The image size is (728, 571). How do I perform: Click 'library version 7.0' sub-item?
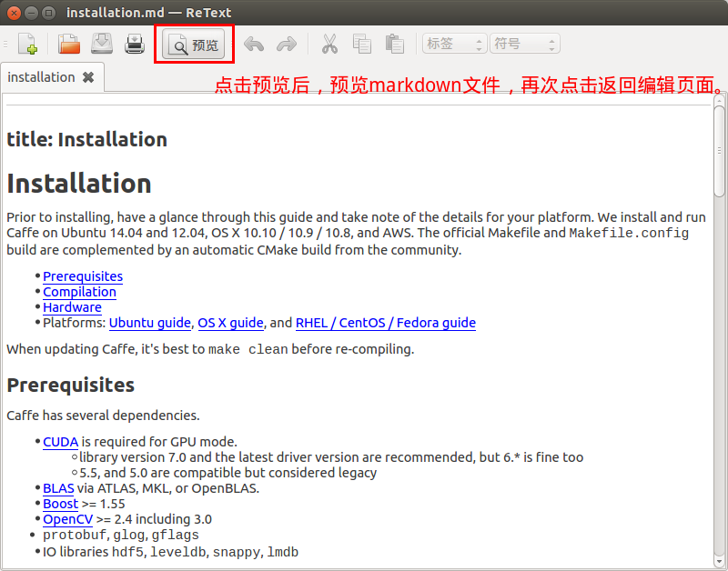(331, 458)
